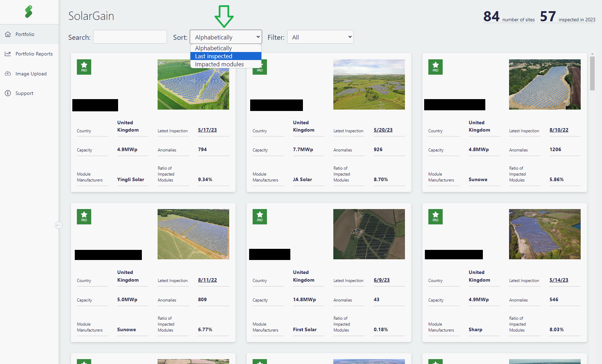Click capacity value 5.0MWp
This screenshot has width=602, height=364.
127,299
